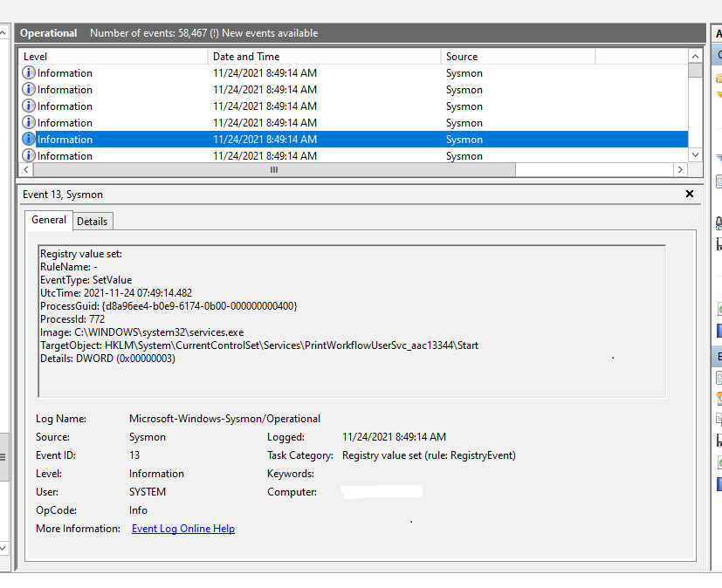Click the "EventType: SetValue" line
This screenshot has height=588, width=722.
click(x=86, y=280)
